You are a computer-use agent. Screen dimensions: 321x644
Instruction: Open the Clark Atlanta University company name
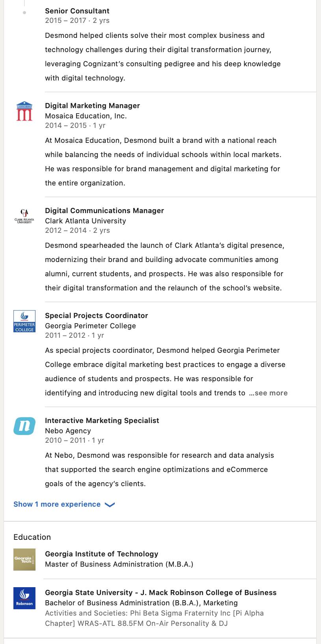tap(86, 221)
